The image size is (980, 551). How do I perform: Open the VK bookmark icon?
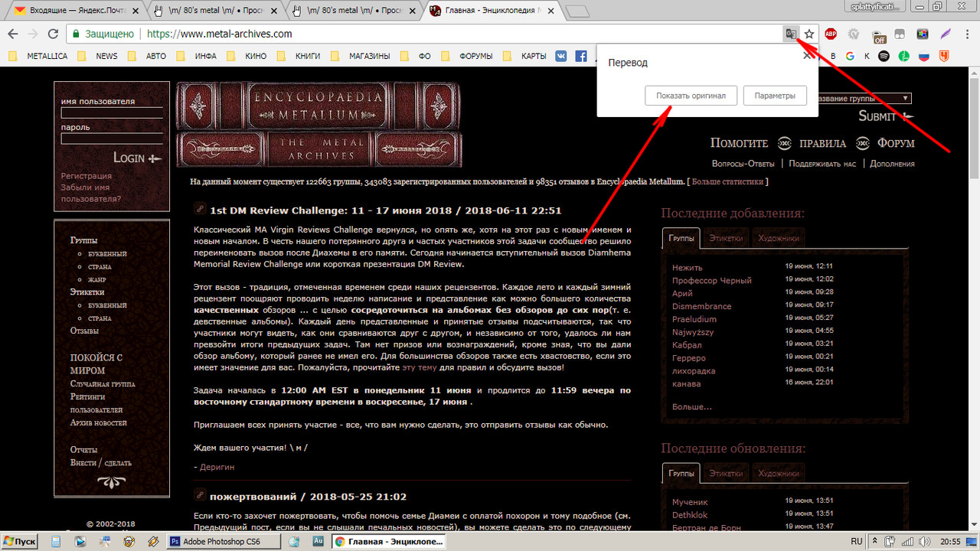coord(561,56)
